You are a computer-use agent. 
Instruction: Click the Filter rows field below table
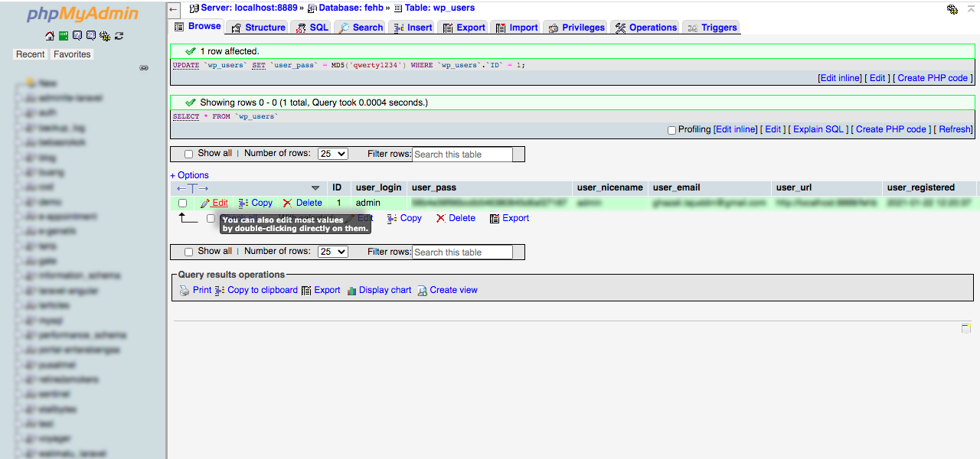(462, 252)
